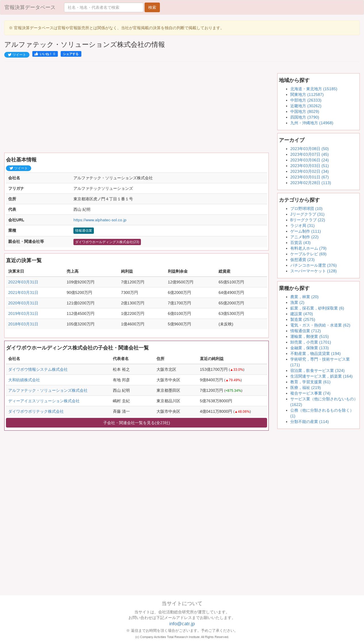Open ディーアイエスソリューション株式会社 company link
Viewport: 364px width, 642px height.
click(x=44, y=401)
